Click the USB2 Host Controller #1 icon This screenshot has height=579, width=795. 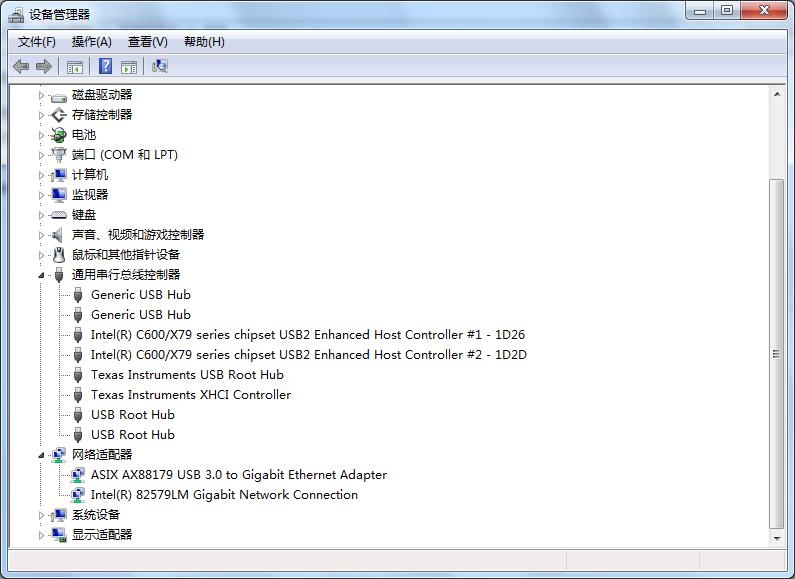(78, 335)
